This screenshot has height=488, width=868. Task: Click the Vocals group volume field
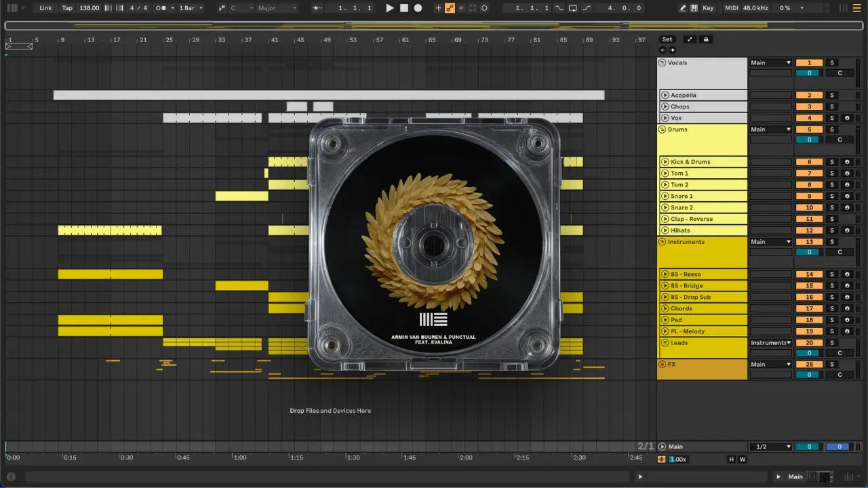[809, 73]
